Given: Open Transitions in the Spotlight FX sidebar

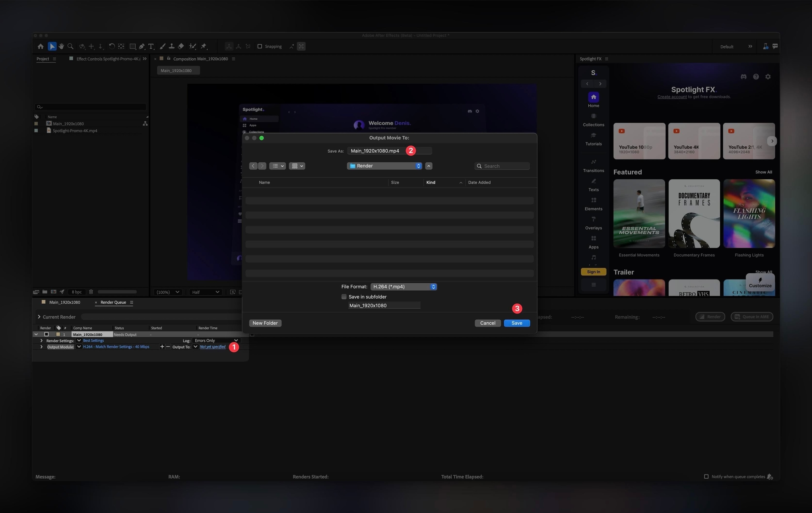Looking at the screenshot, I should [593, 166].
